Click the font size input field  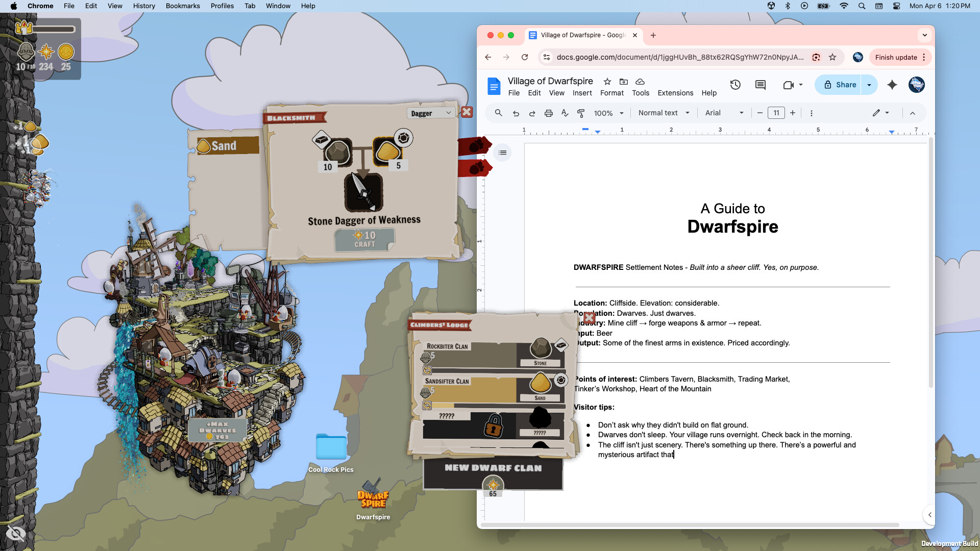tap(776, 113)
